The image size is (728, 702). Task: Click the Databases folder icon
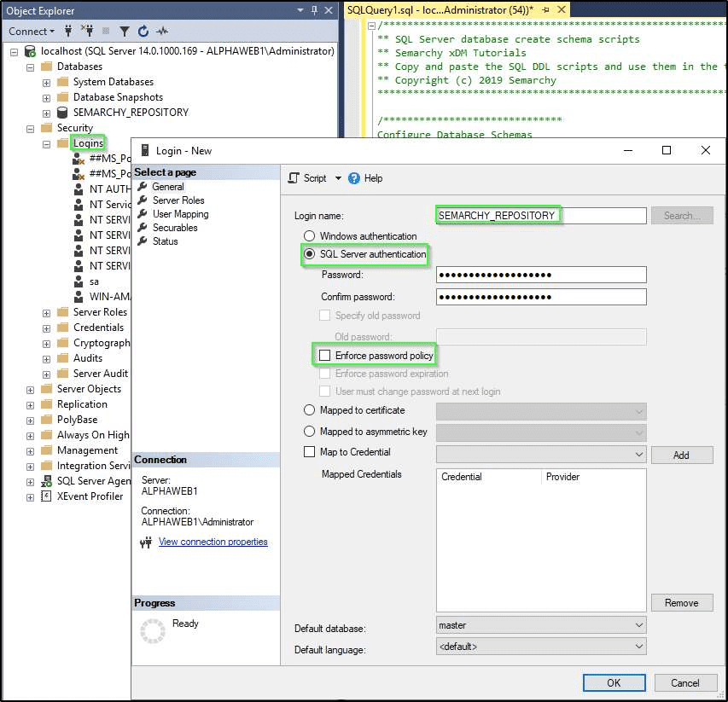click(46, 67)
